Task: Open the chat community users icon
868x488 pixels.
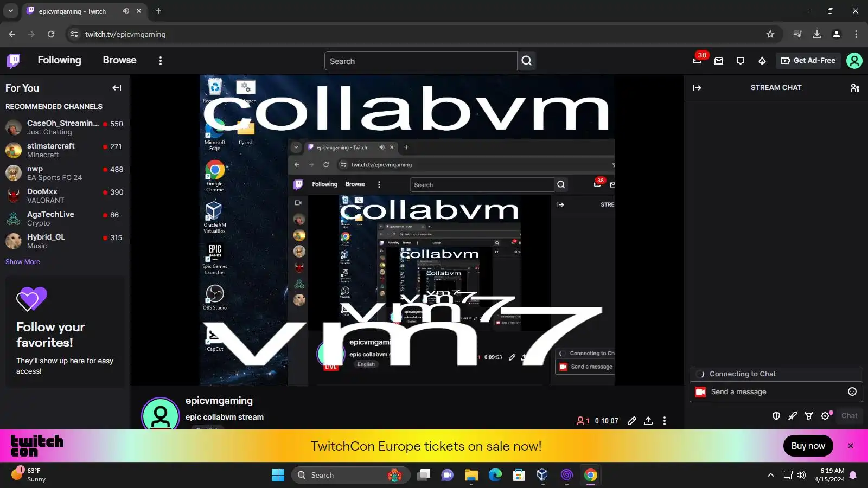Action: click(855, 88)
